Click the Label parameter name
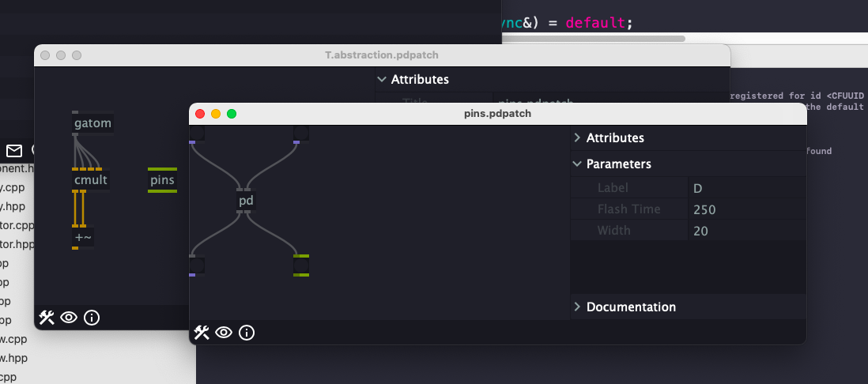This screenshot has height=384, width=868. [613, 188]
